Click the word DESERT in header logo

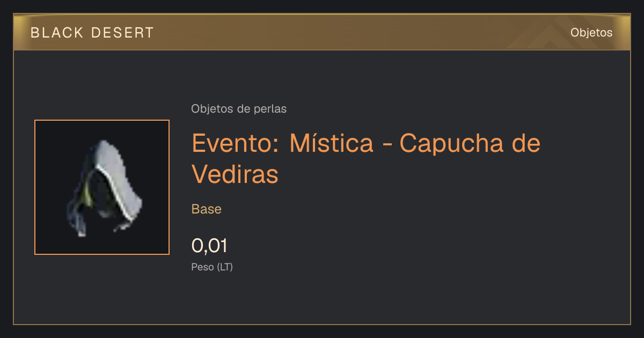pos(123,33)
